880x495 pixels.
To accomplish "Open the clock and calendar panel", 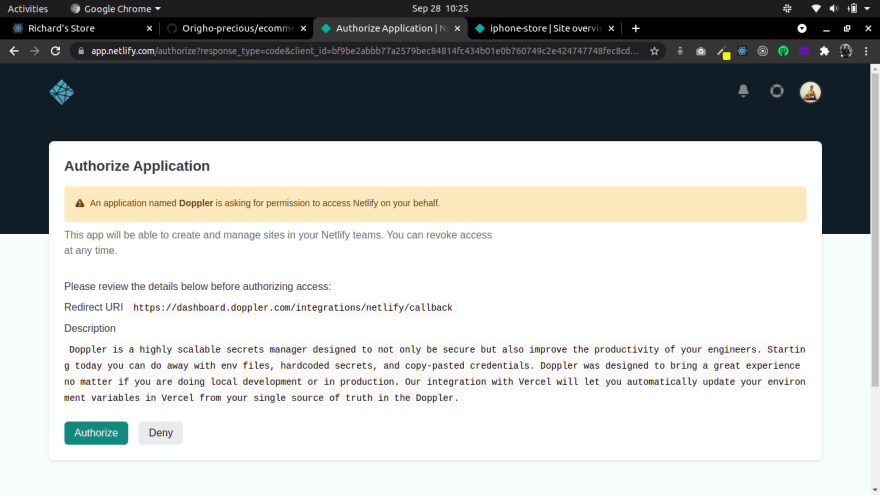I will click(x=440, y=8).
